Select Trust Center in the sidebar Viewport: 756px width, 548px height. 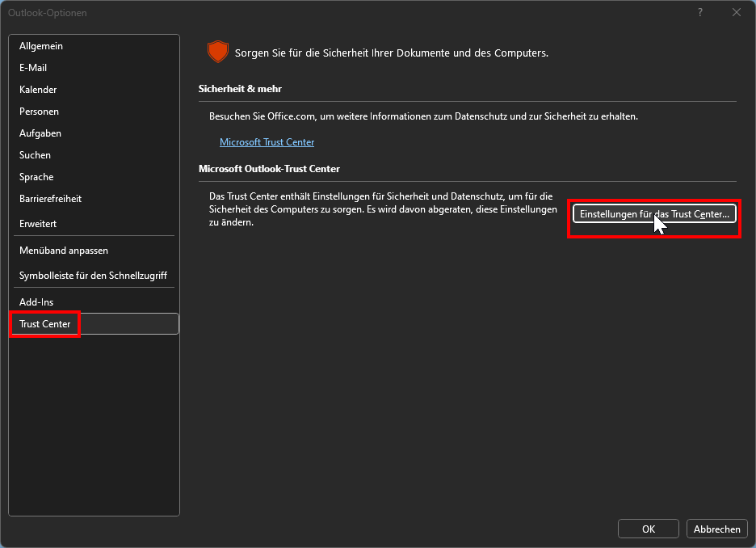tap(45, 324)
